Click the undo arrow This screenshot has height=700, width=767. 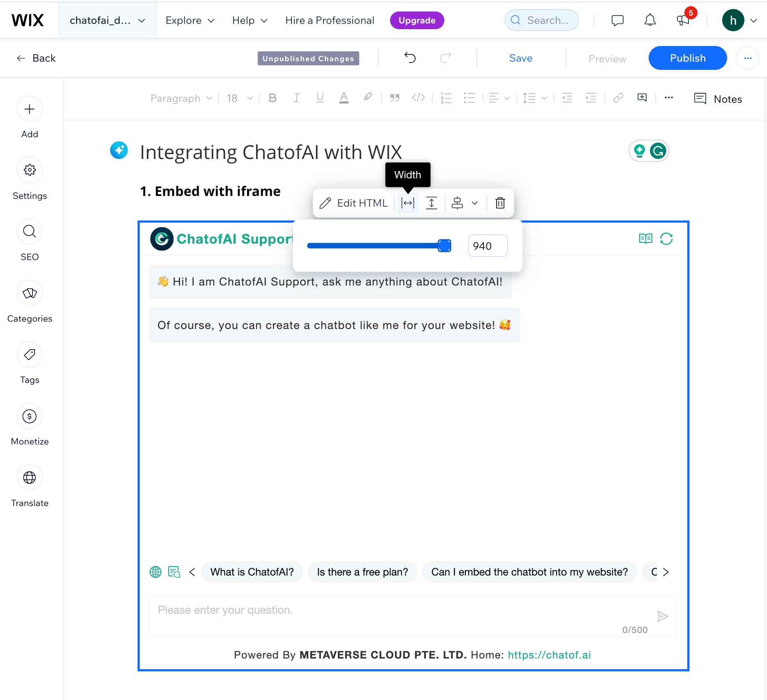(410, 58)
